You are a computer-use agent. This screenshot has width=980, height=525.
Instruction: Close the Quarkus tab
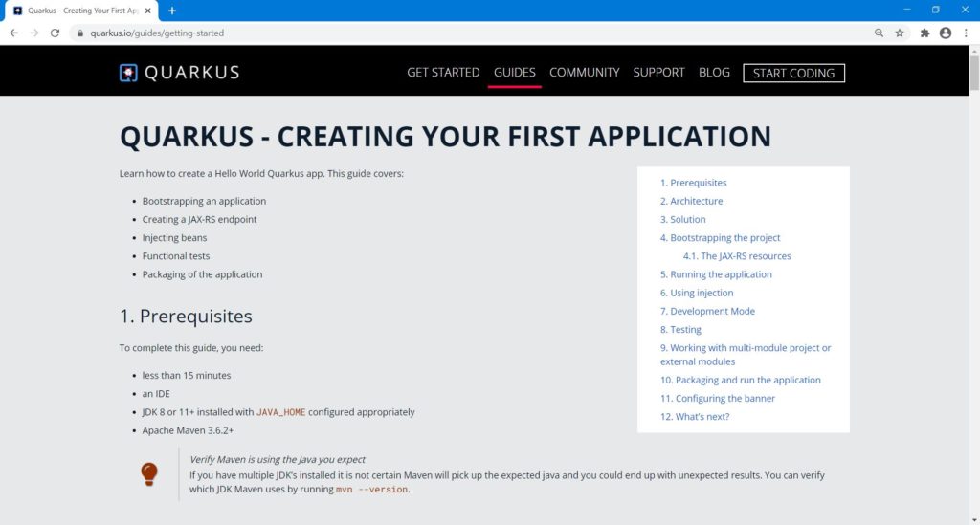point(148,11)
